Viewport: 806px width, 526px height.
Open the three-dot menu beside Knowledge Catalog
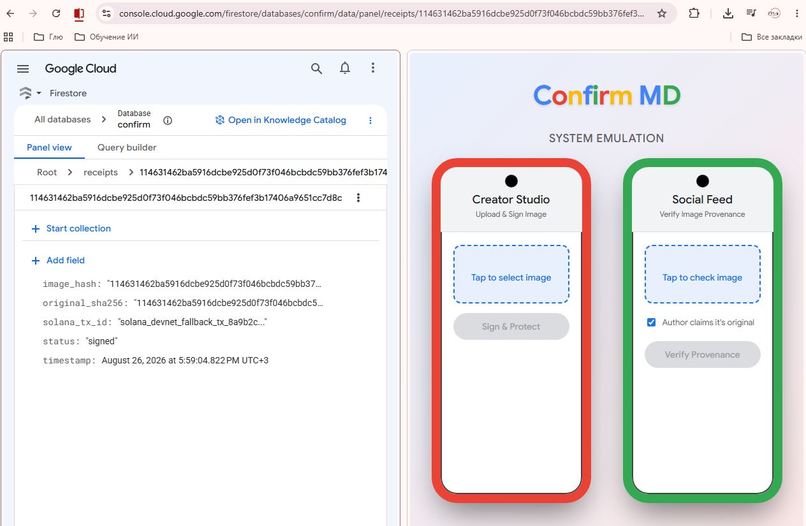pyautogui.click(x=370, y=120)
